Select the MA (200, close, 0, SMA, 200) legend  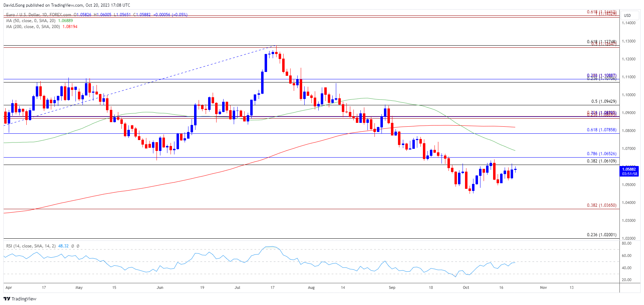33,27
